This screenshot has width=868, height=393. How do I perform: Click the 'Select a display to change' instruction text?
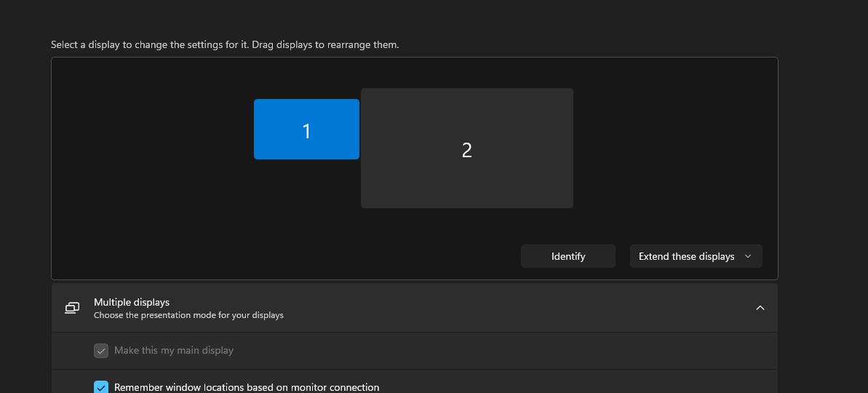(x=225, y=44)
